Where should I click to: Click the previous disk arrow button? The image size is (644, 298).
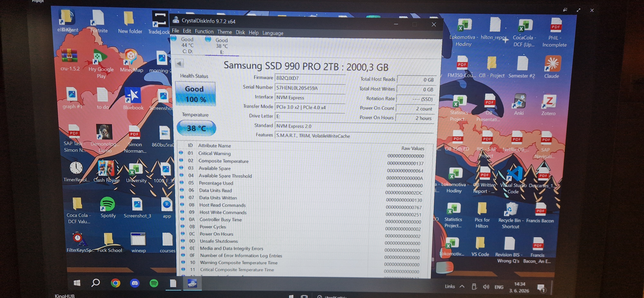click(x=179, y=63)
